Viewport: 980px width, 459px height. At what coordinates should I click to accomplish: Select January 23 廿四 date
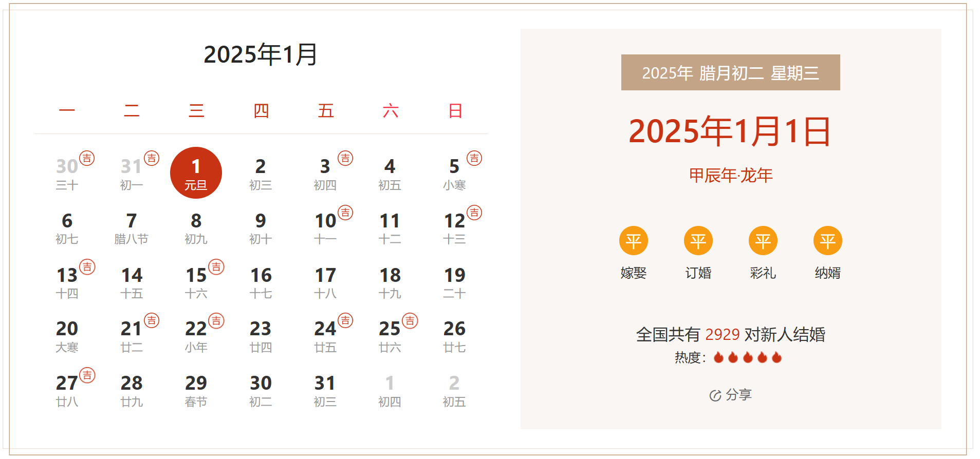point(261,337)
